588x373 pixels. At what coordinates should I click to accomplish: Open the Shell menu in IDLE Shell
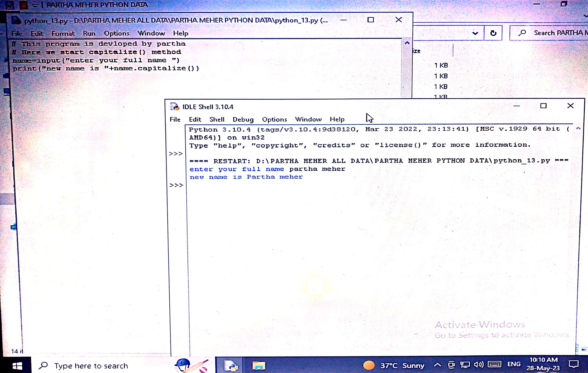217,119
